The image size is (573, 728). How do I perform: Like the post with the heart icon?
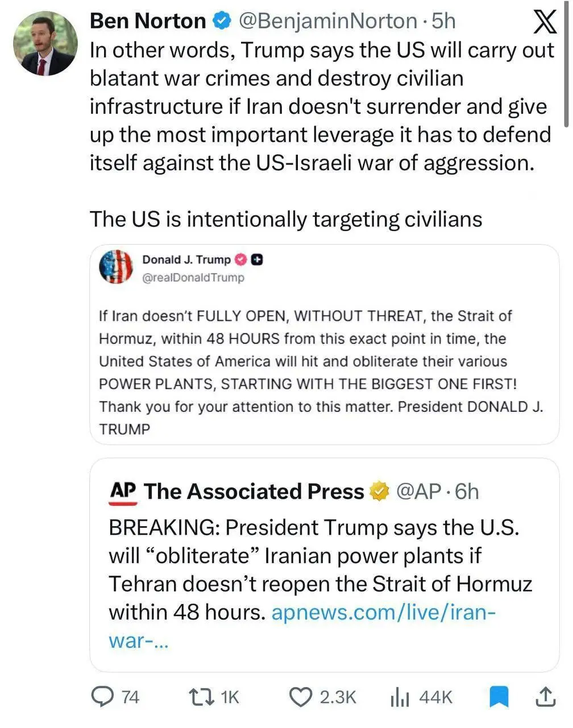tap(301, 696)
